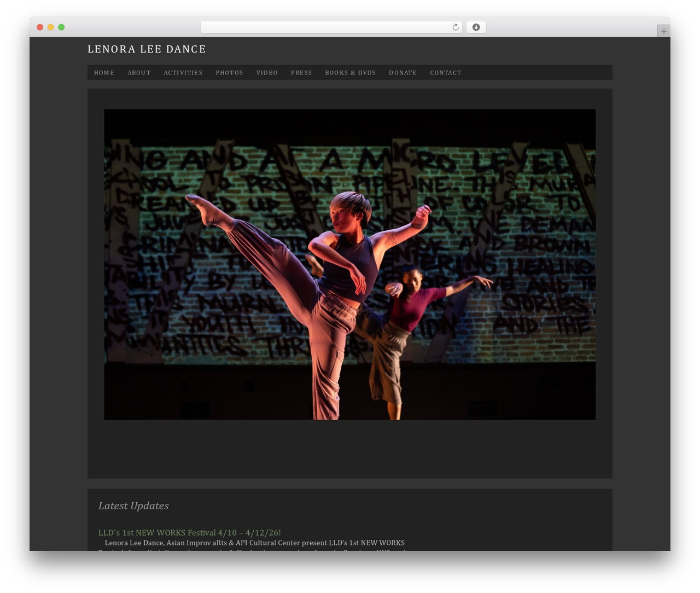Open the Video menu item
Image resolution: width=700 pixels, height=593 pixels.
click(x=267, y=73)
